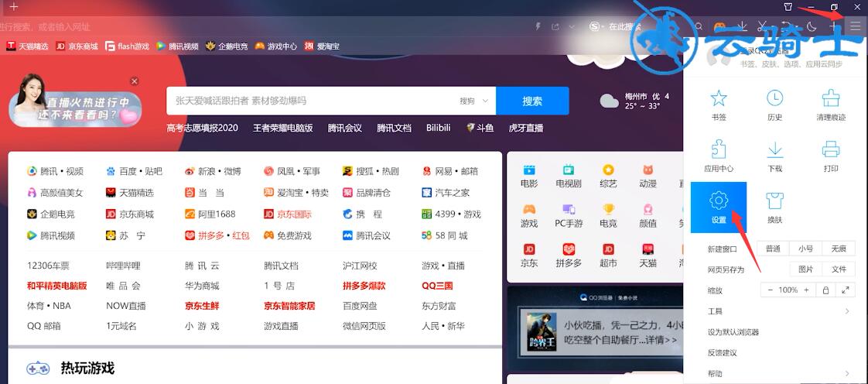Open new 普通 normal window
868x384 pixels.
pyautogui.click(x=774, y=249)
